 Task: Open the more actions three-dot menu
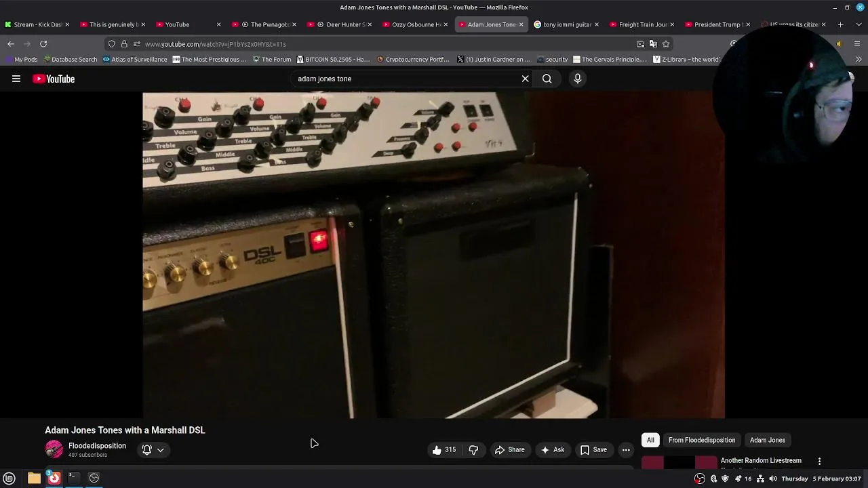[x=626, y=449]
